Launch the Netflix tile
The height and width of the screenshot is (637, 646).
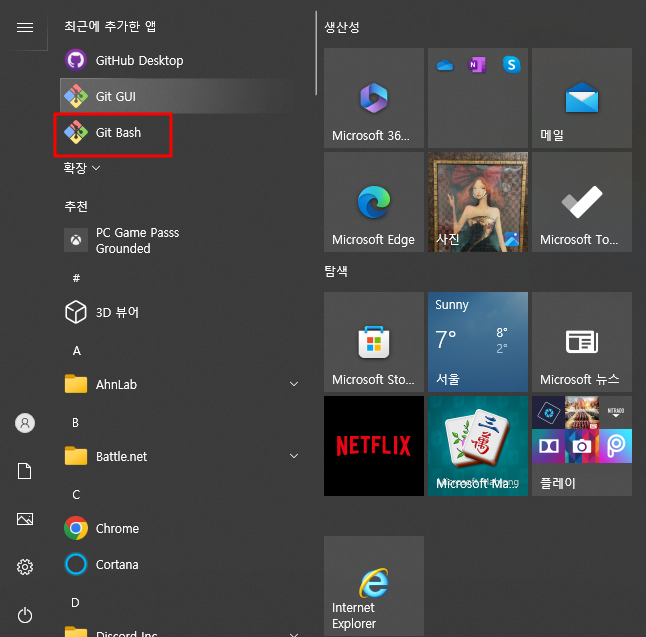point(374,446)
